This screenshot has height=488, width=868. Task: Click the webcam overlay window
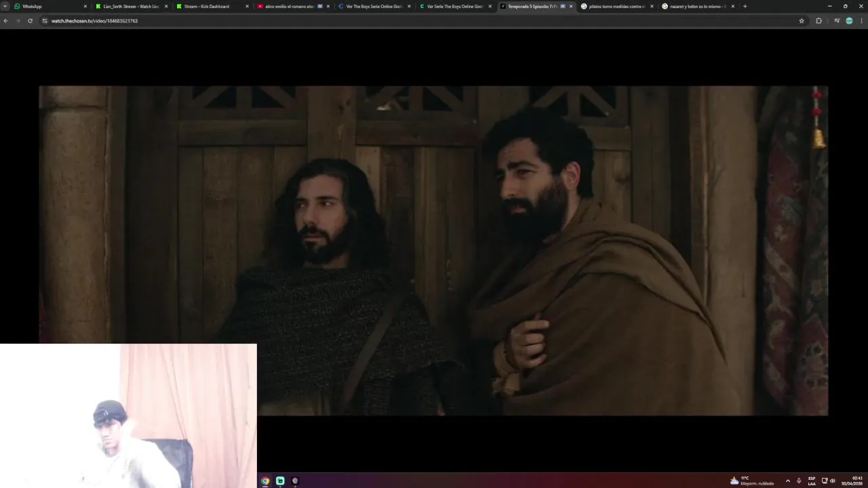[128, 415]
